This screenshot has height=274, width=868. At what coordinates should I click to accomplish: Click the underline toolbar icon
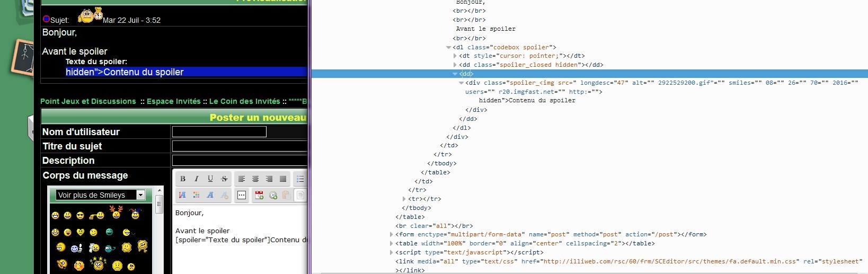pyautogui.click(x=210, y=179)
